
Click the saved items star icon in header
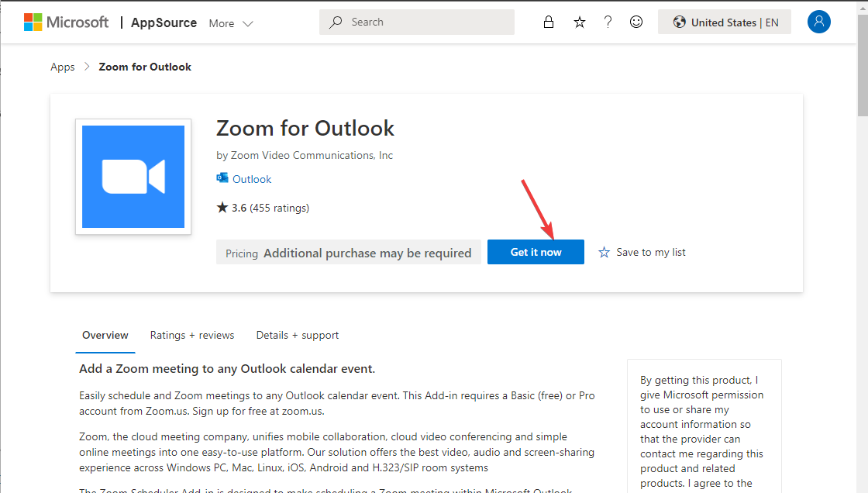579,22
